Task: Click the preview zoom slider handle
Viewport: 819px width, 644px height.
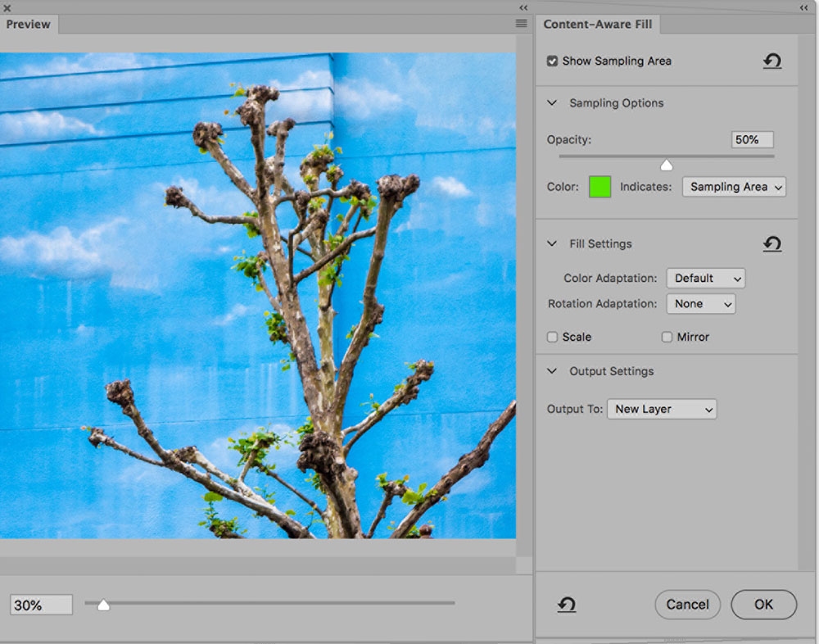Action: pyautogui.click(x=104, y=605)
